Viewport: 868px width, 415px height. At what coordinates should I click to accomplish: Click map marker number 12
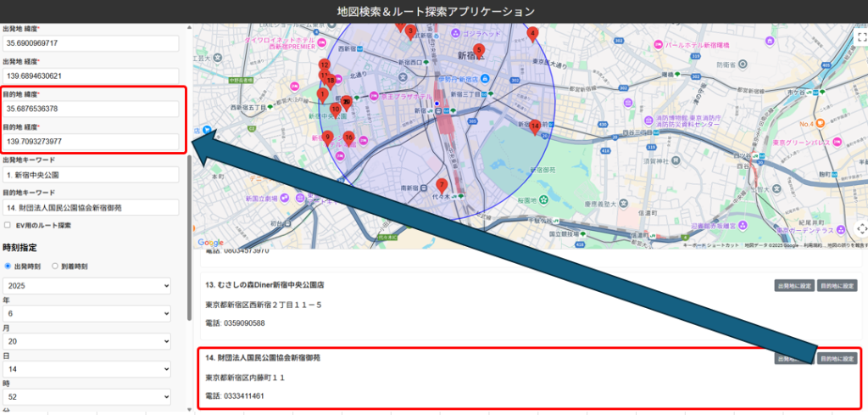tap(325, 66)
